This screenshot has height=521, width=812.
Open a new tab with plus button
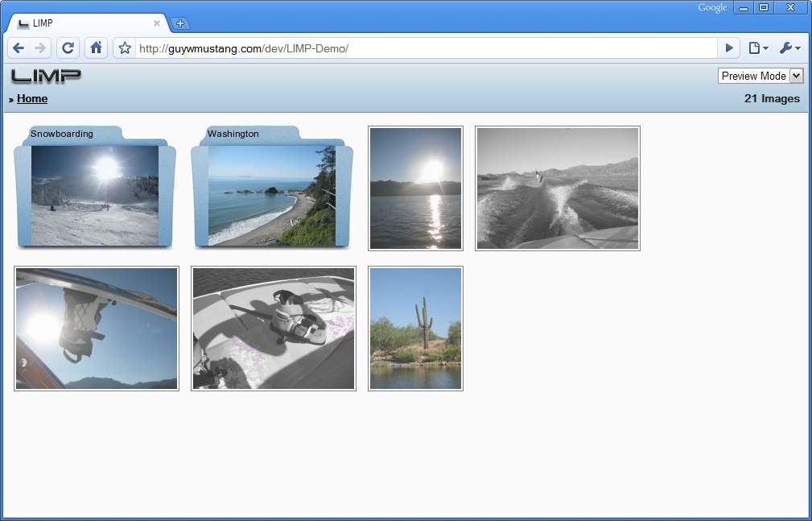click(x=180, y=23)
